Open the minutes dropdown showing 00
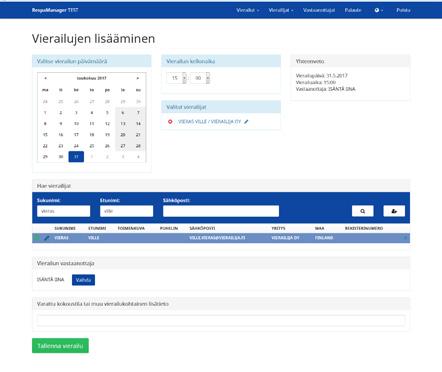This screenshot has width=442, height=372. click(x=200, y=78)
